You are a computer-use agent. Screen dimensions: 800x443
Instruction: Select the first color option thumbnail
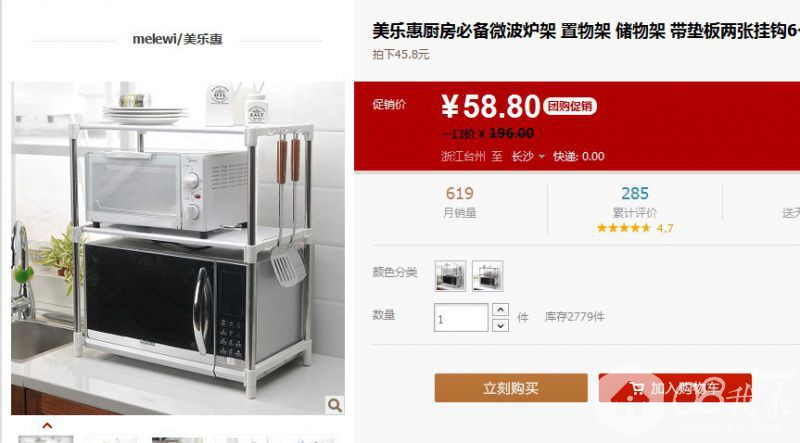(x=450, y=276)
